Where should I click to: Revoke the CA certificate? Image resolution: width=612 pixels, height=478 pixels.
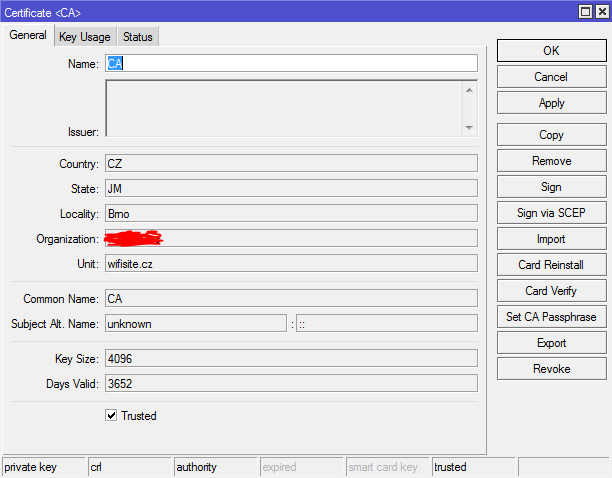point(551,369)
